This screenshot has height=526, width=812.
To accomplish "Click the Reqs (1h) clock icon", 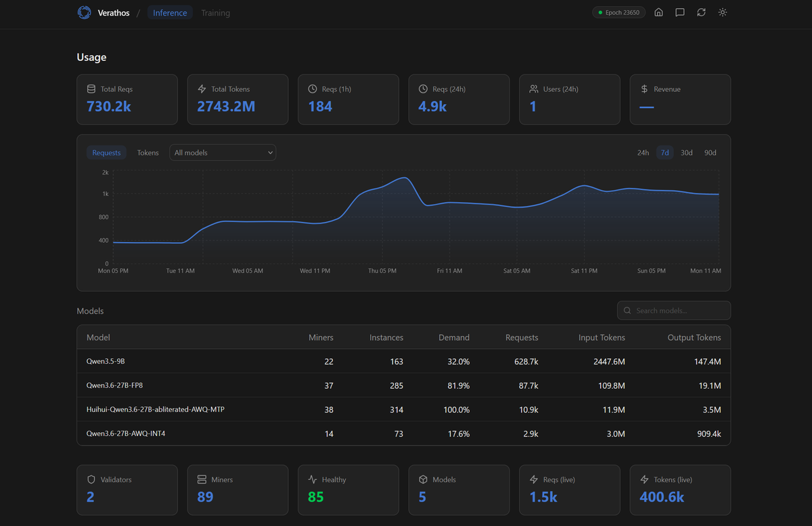I will coord(313,89).
